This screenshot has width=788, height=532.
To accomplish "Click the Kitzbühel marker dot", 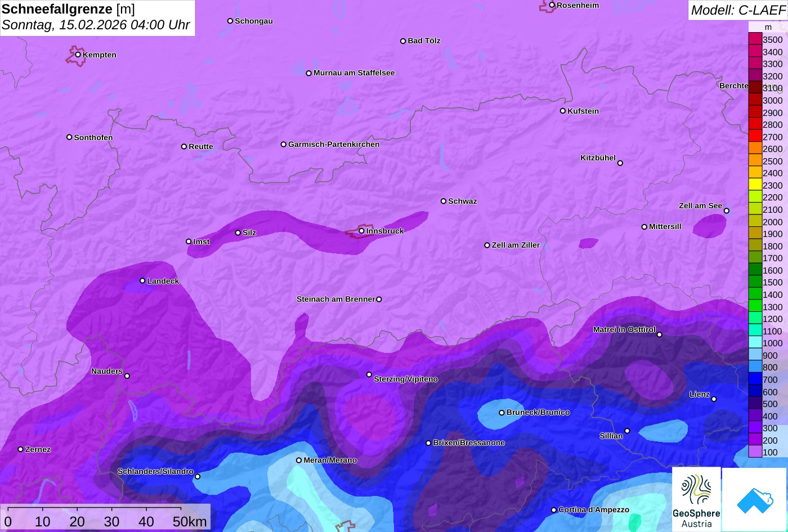I will 620,163.
